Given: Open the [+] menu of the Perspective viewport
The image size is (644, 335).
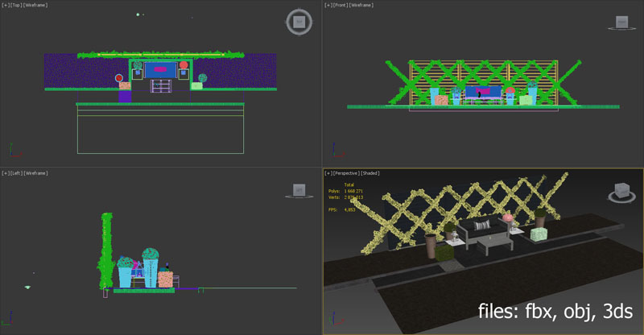Looking at the screenshot, I should 328,172.
